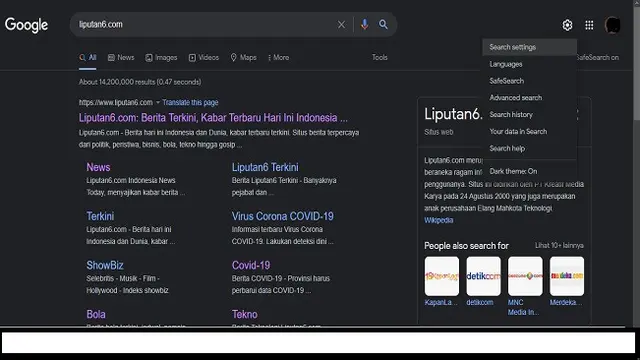Screen dimensions: 640x360
Task: Open the Terkini sitelink
Action: (x=100, y=216)
